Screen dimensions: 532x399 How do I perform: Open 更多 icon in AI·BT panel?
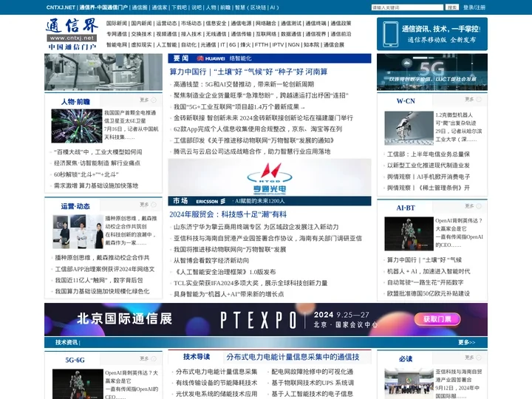click(479, 206)
